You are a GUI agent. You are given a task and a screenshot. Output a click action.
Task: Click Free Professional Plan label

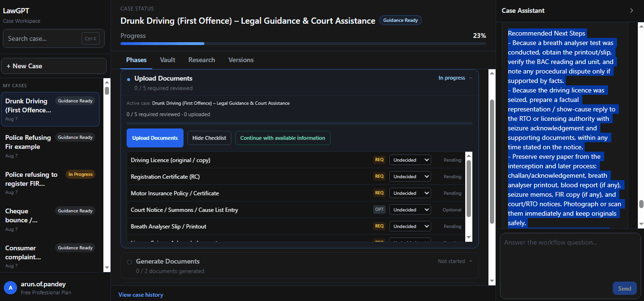(46, 292)
